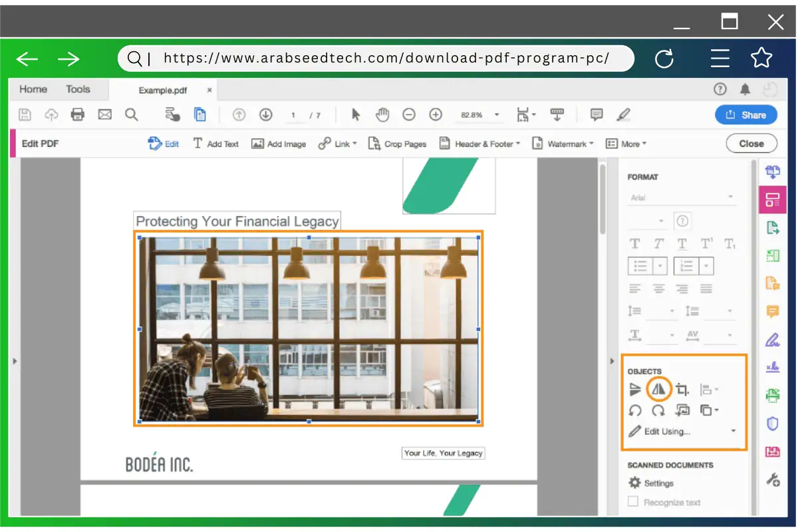This screenshot has height=532, width=798.
Task: Open the Arial font family dropdown
Action: point(682,197)
